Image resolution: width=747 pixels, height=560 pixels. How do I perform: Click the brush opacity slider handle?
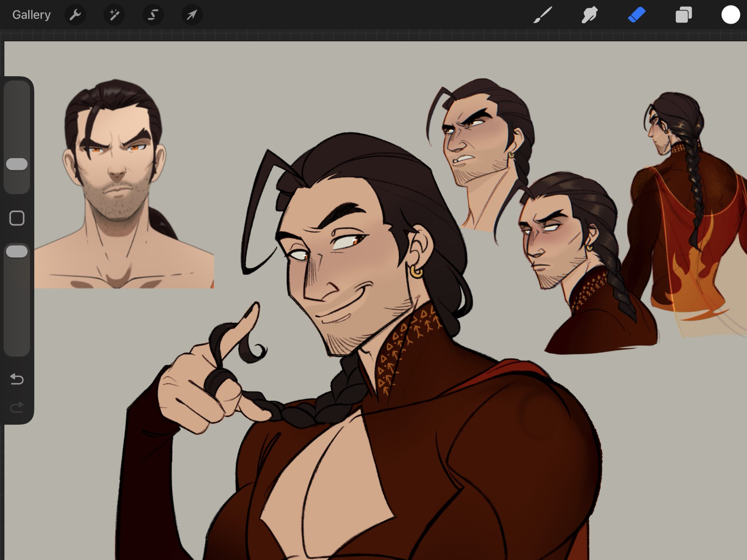coord(17,252)
